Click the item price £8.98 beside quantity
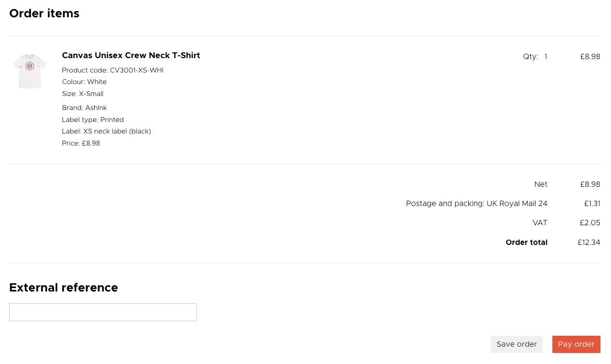Screen dimensions: 611x364 pyautogui.click(x=590, y=57)
